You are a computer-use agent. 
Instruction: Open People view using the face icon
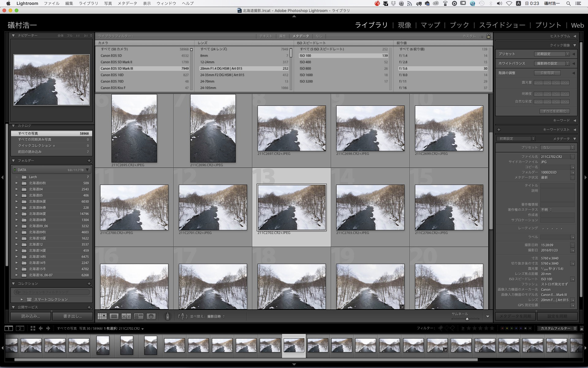coord(151,316)
